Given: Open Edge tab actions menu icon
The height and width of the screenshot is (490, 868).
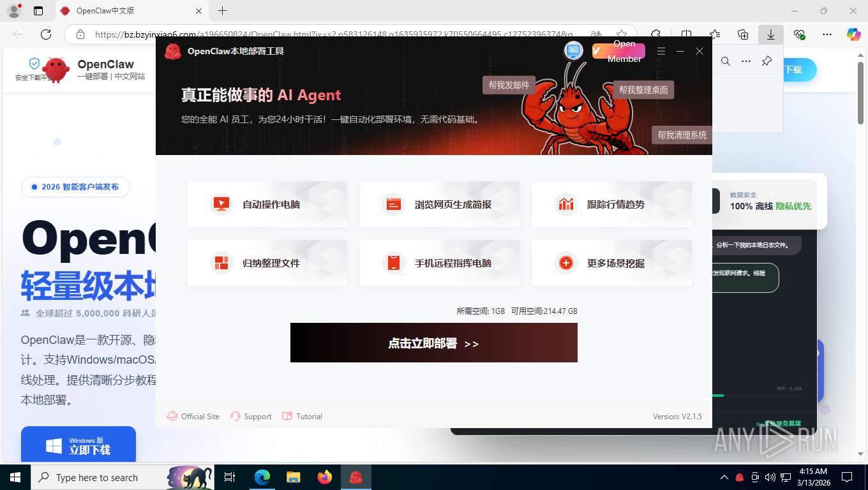Looking at the screenshot, I should click(x=38, y=11).
